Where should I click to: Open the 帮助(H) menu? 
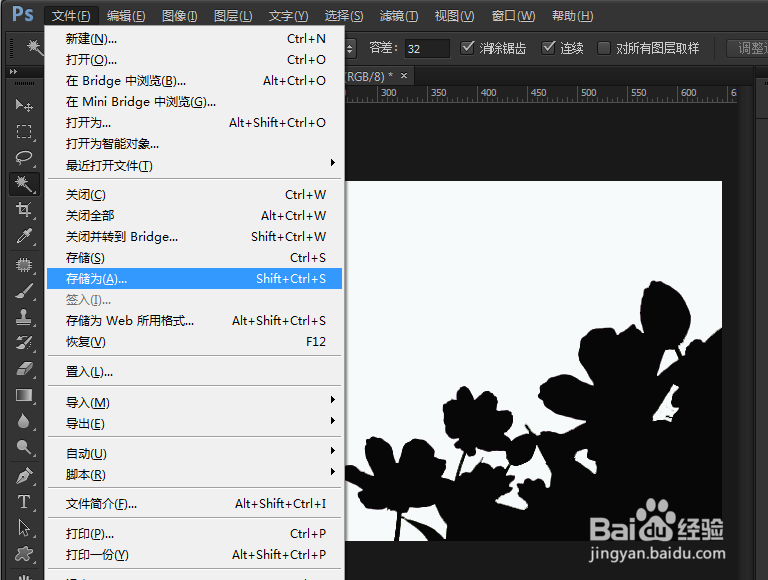click(572, 16)
